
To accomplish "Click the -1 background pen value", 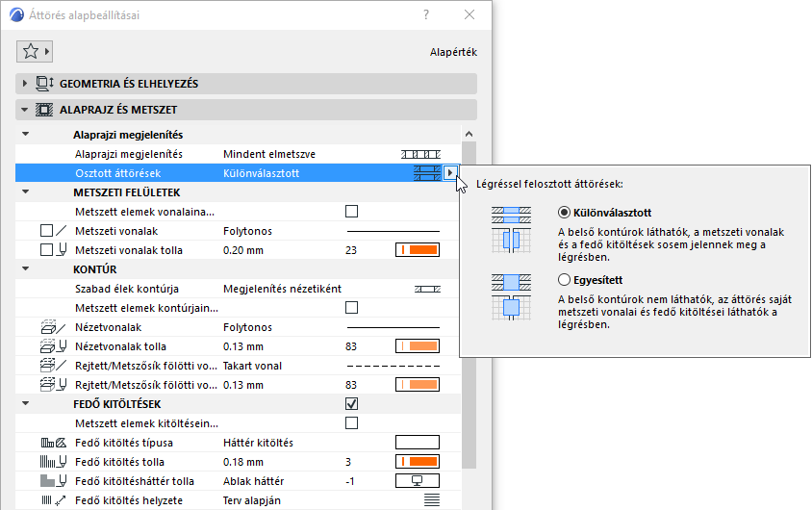I will tap(350, 481).
